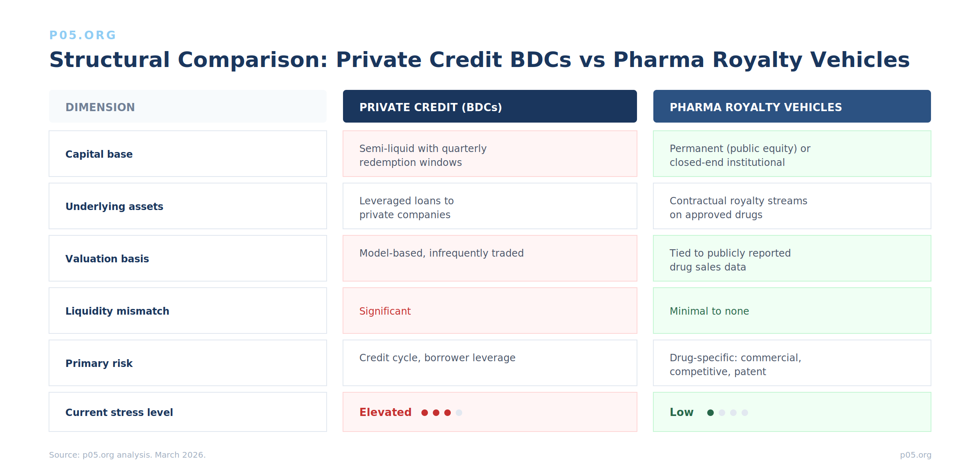Click the red Significant text

[385, 311]
